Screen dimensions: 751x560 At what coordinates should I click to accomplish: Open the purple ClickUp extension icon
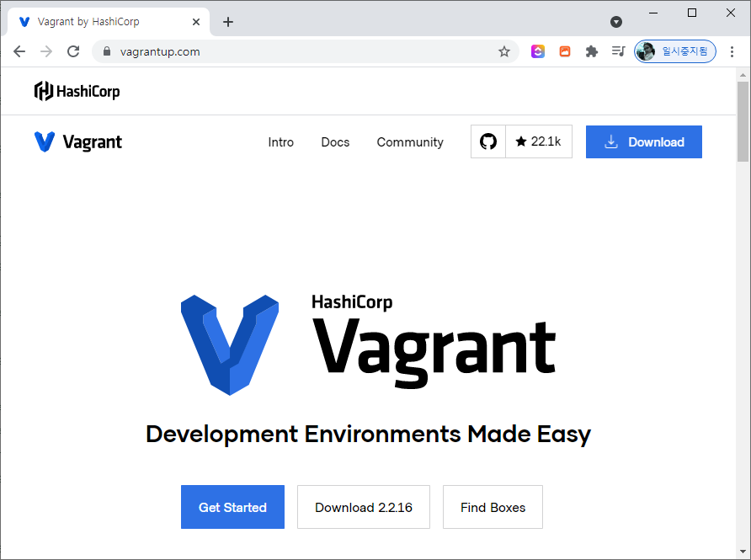[538, 51]
